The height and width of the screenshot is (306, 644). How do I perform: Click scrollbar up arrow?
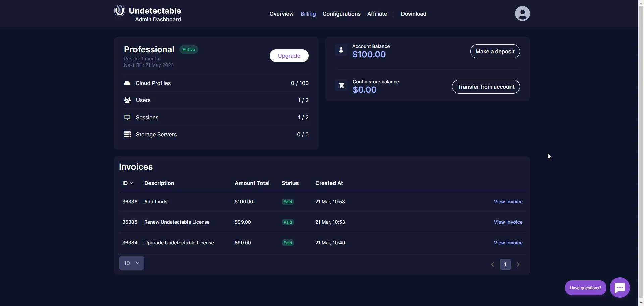click(x=641, y=3)
